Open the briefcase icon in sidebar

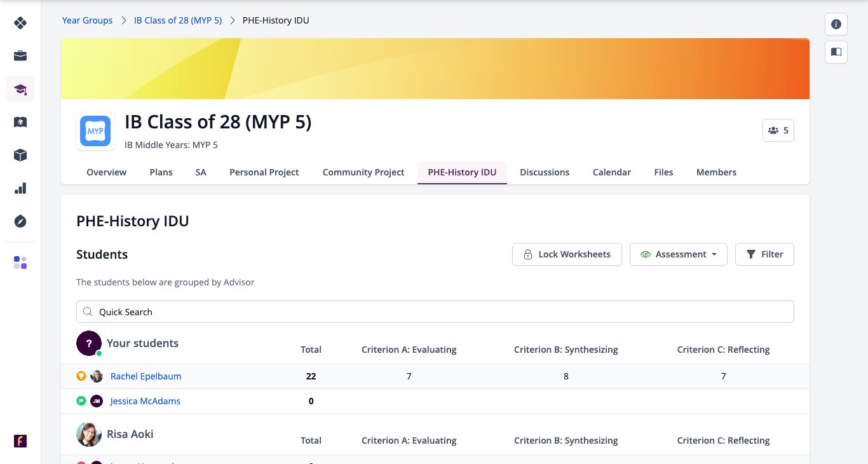click(20, 56)
